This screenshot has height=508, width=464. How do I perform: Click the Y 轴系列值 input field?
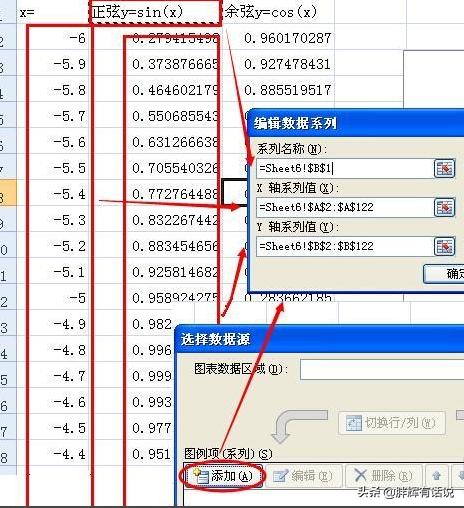[344, 246]
